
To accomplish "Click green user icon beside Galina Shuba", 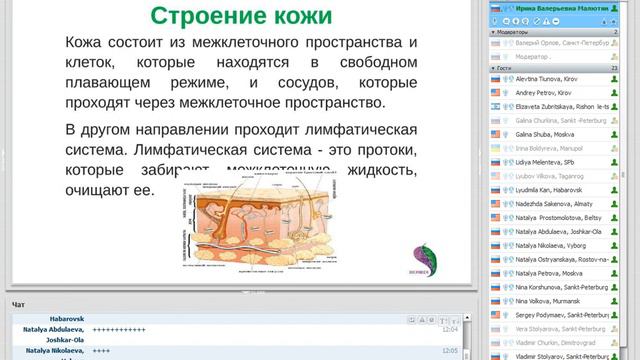I will [614, 135].
